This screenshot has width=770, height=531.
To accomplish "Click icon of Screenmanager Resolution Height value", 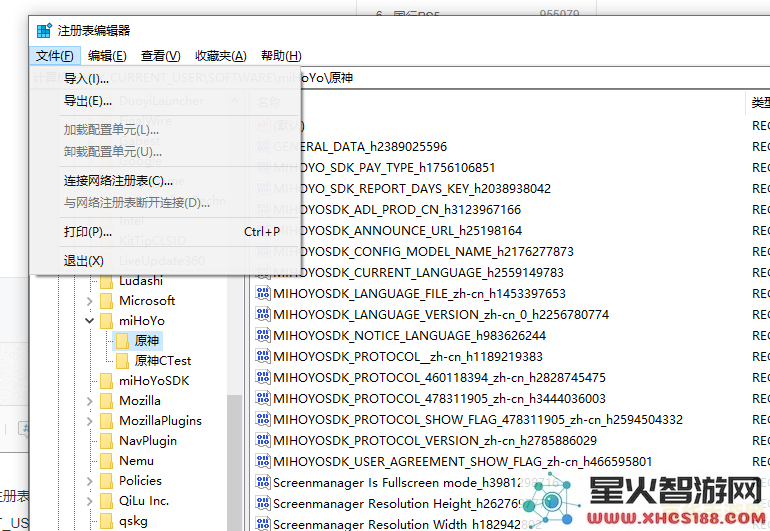I will point(263,504).
